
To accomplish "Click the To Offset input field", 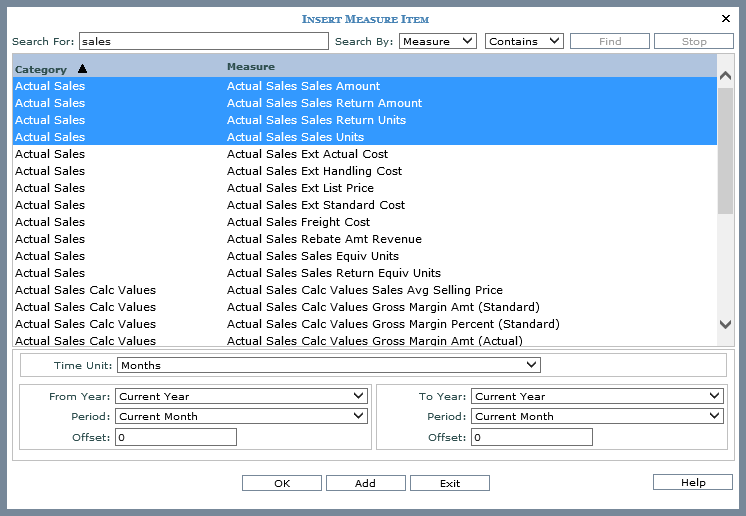I will (x=532, y=437).
